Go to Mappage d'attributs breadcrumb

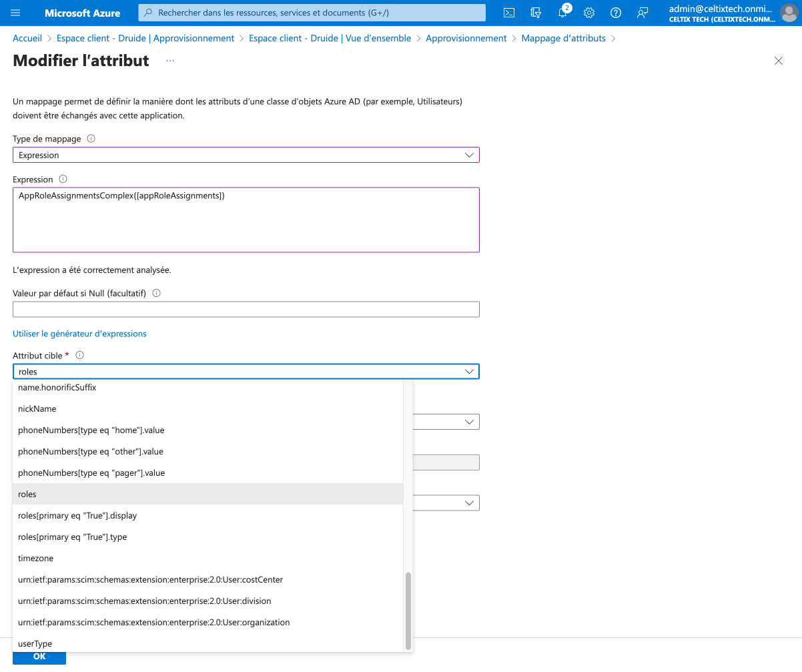(x=564, y=38)
